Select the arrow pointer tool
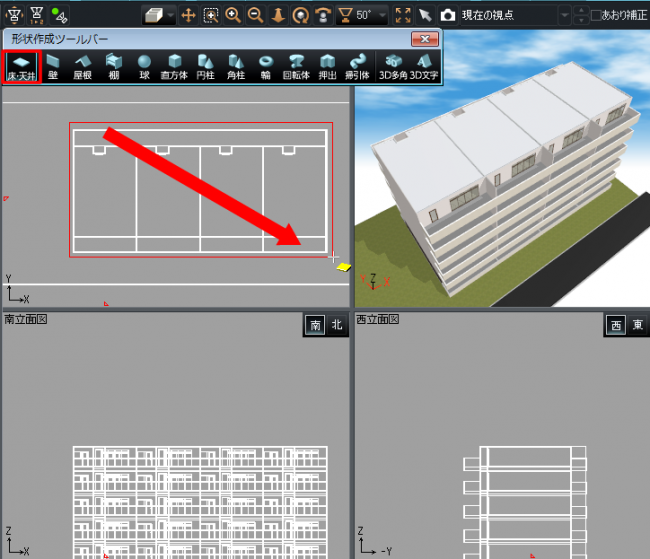 [x=424, y=16]
